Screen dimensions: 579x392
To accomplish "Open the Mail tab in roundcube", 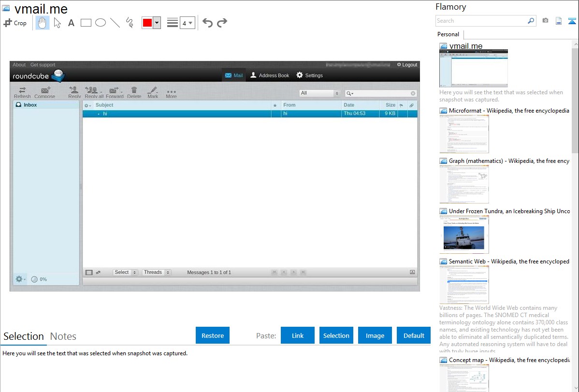I will pos(234,75).
